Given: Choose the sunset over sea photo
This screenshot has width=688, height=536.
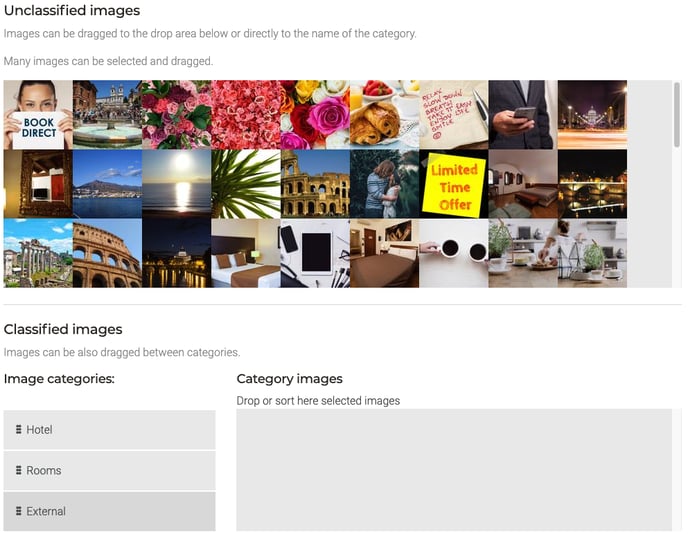Looking at the screenshot, I should point(177,184).
